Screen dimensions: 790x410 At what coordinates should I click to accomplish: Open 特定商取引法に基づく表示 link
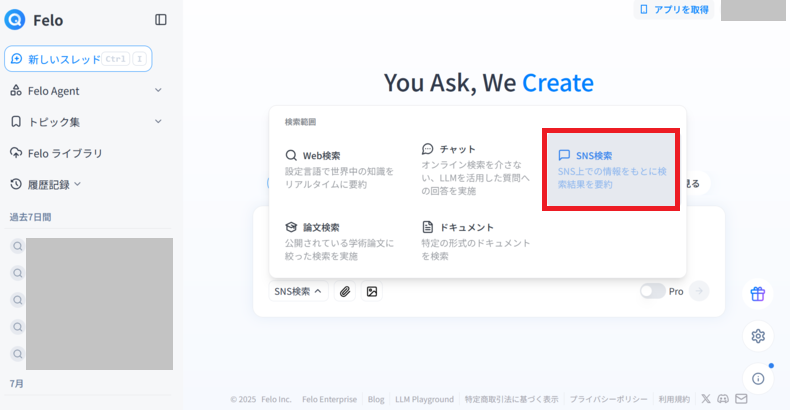pos(511,399)
